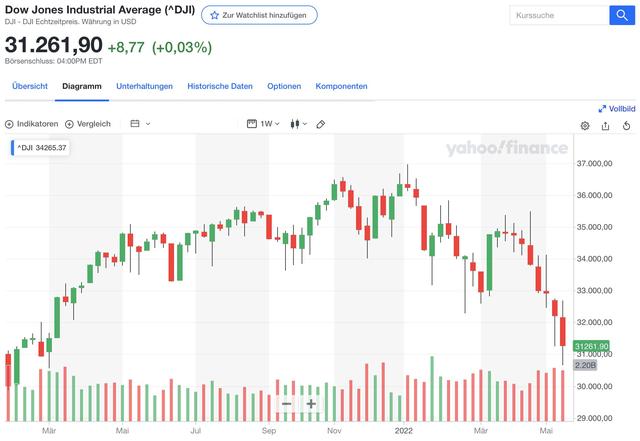Screen dimensions: 640x441
Task: Open chart settings gear icon
Action: [x=585, y=125]
